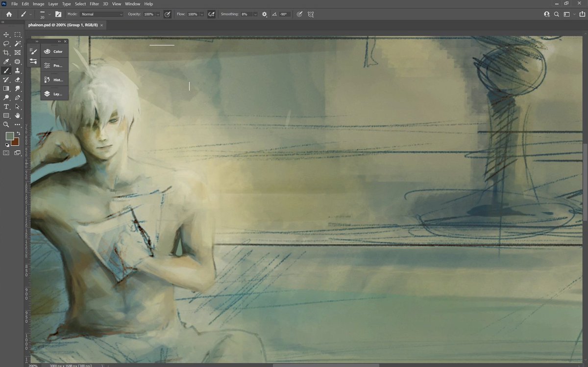This screenshot has height=367, width=588.
Task: Select the Pen tool
Action: (x=18, y=98)
